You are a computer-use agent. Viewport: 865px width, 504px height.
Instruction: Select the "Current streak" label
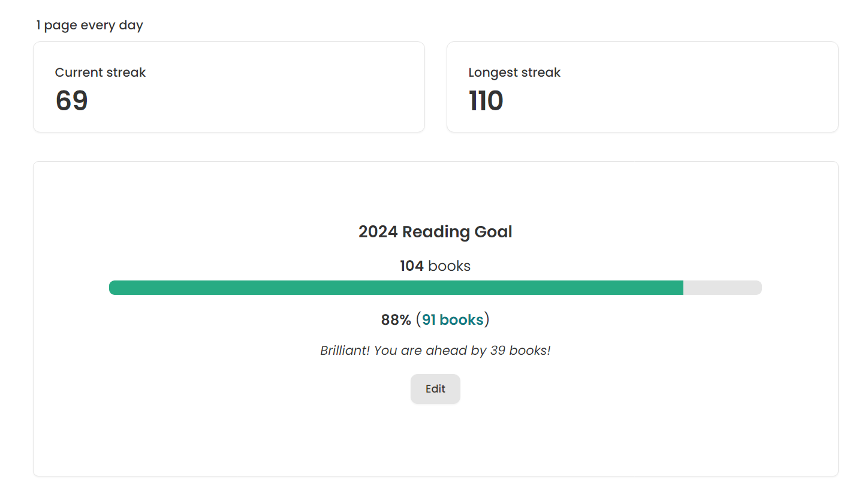click(100, 73)
